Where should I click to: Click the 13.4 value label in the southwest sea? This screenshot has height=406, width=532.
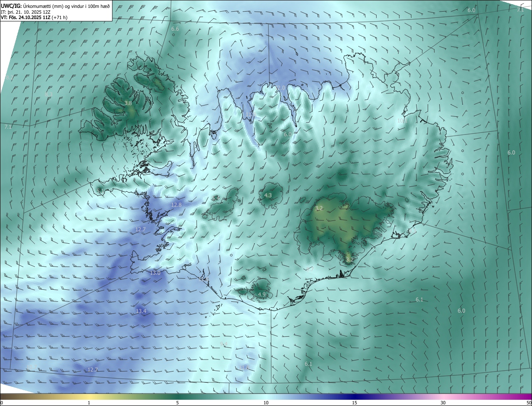point(141,311)
